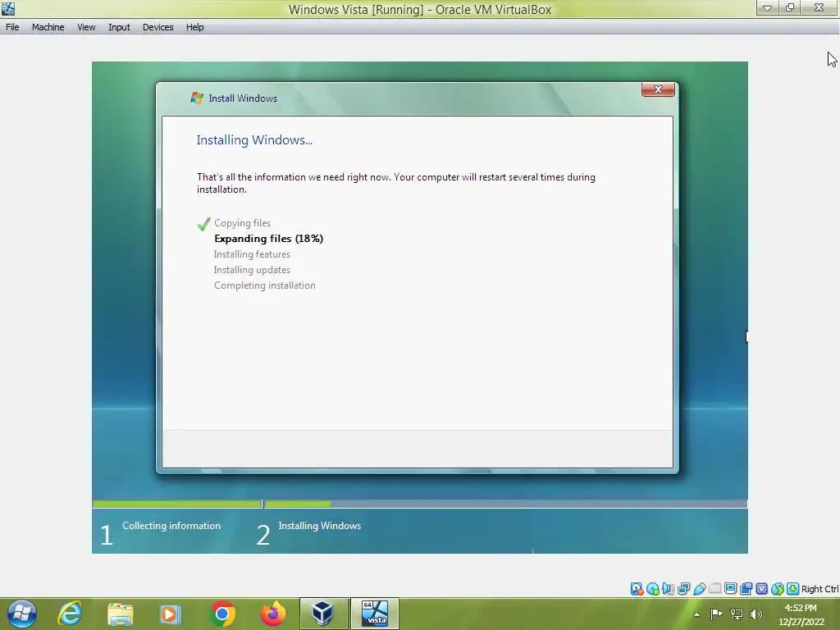Click the shared folders indicator
This screenshot has width=840, height=630.
point(714,589)
